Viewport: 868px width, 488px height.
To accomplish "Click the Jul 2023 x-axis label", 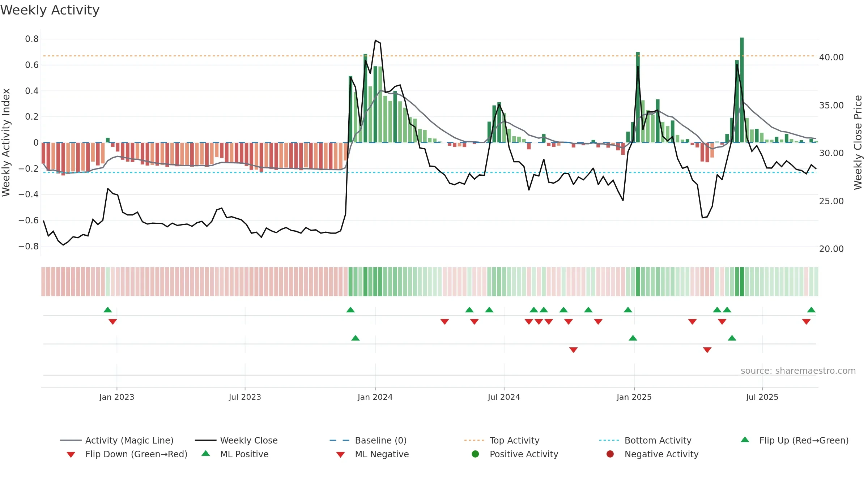I will coord(245,397).
